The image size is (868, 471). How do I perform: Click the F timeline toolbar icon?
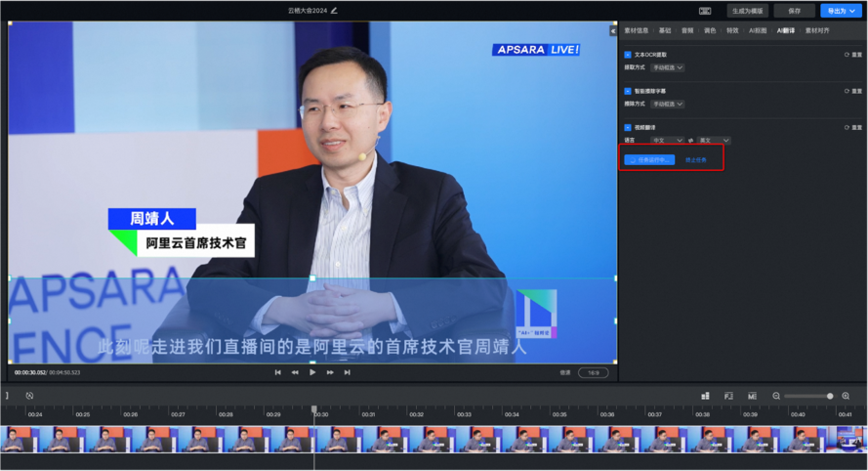[728, 396]
